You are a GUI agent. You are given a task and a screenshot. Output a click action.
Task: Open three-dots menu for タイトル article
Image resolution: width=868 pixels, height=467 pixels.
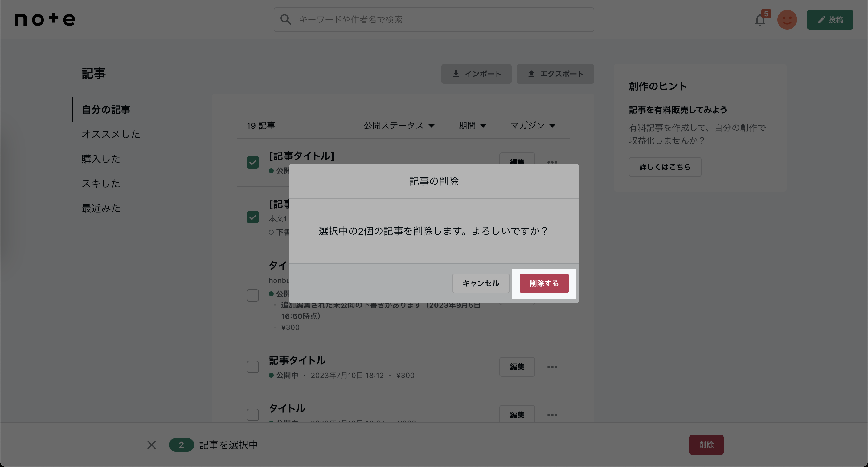552,415
